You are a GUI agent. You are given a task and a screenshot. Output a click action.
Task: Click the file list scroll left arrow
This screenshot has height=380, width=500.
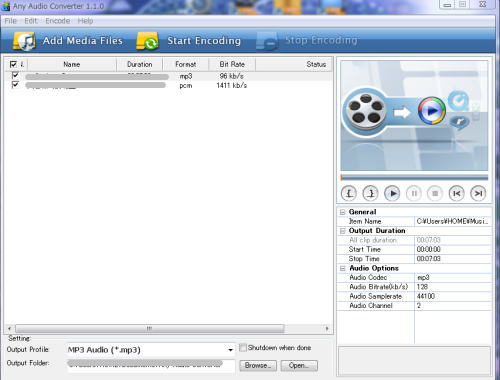[x=9, y=328]
